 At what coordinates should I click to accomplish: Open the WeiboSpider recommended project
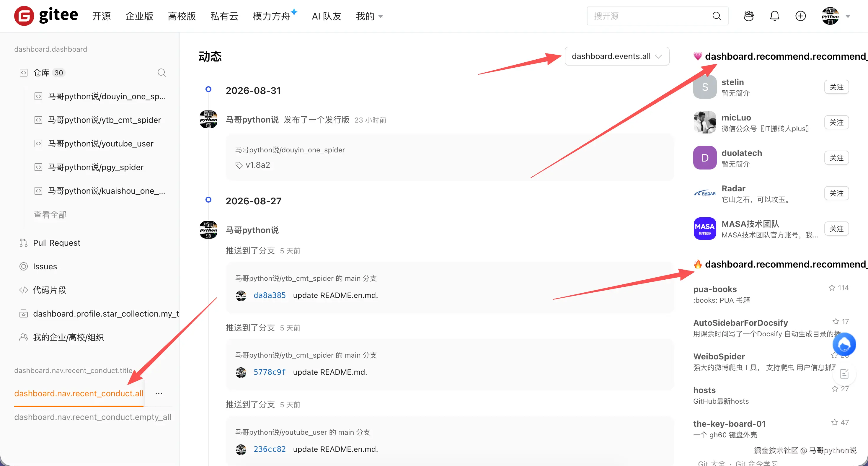point(719,356)
